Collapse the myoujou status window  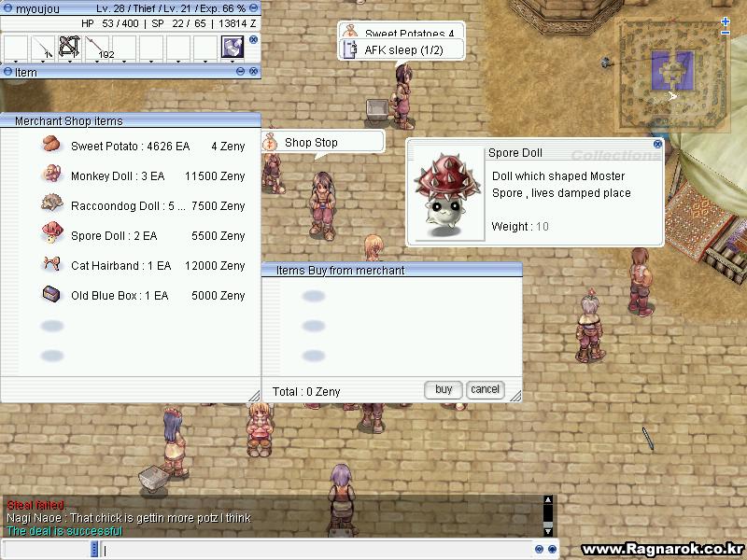click(252, 8)
